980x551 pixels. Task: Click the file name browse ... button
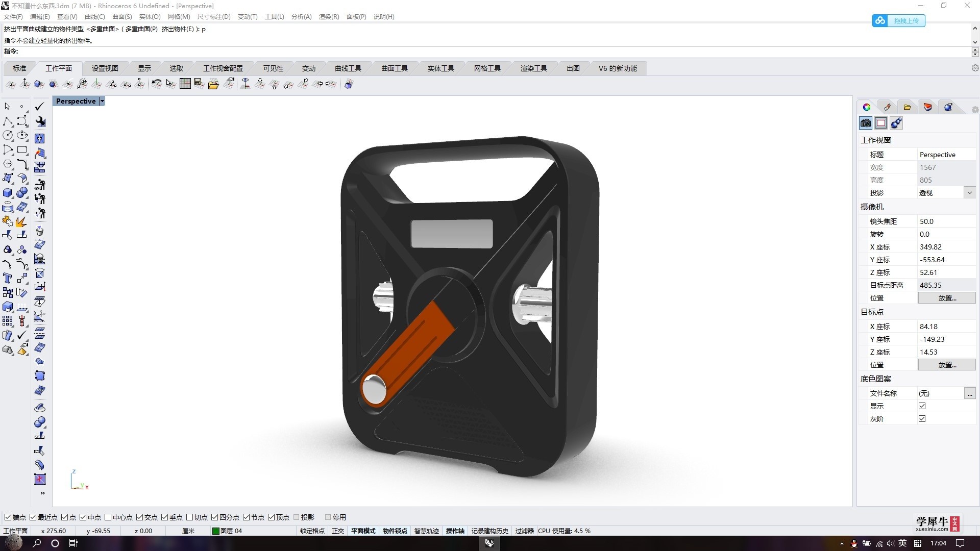(x=970, y=393)
